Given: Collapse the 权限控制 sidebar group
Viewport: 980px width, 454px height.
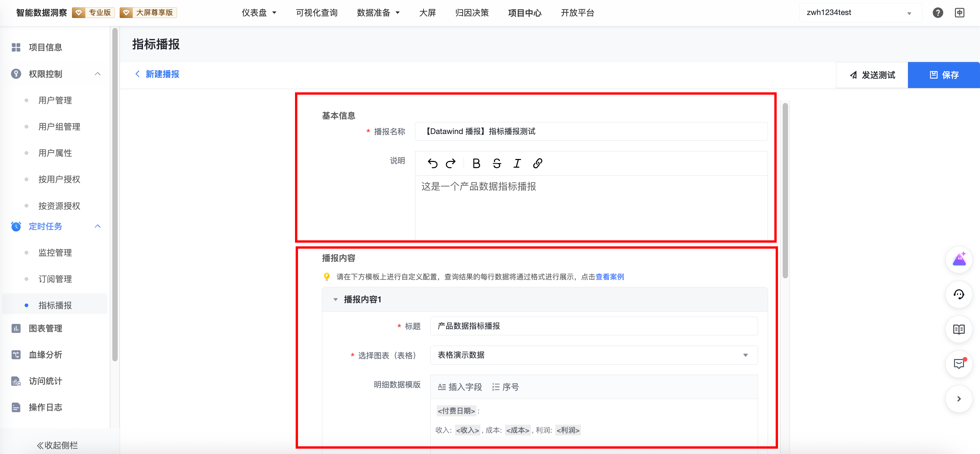Looking at the screenshot, I should click(97, 74).
